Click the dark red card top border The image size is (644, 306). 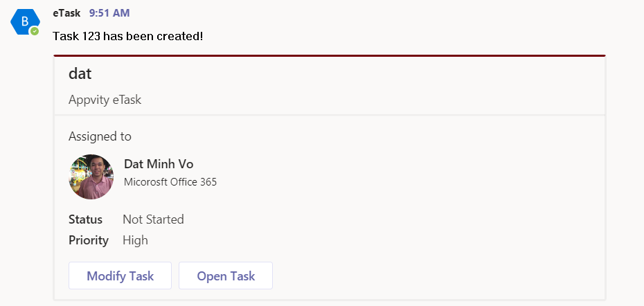330,55
